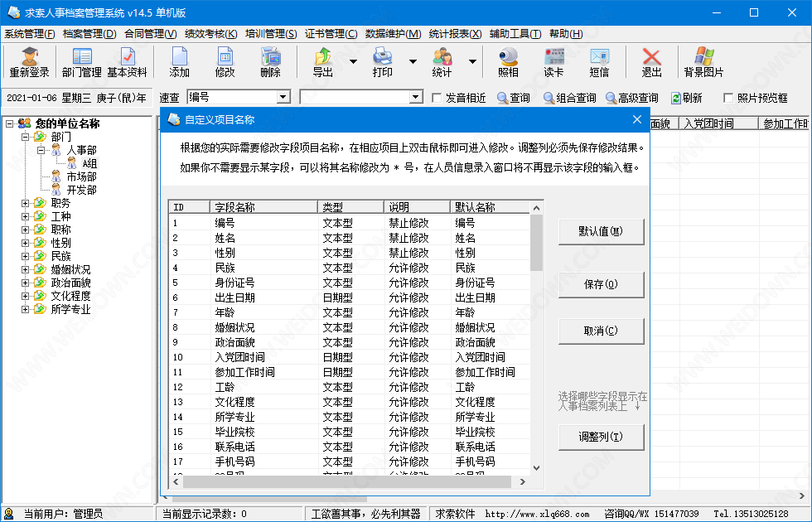Open the 统计 statistics dropdown arrow

[x=472, y=61]
